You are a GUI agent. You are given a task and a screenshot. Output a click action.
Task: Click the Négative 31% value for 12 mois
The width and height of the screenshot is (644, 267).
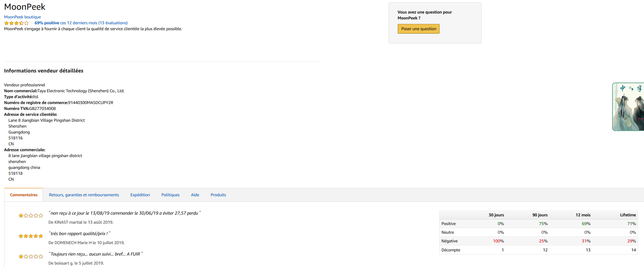[586, 241]
